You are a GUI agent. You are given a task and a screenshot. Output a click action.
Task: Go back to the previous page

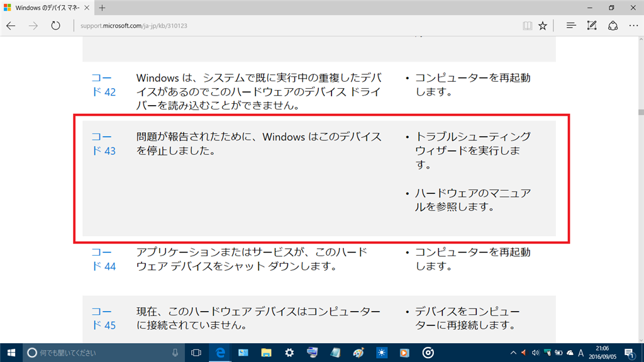point(11,26)
